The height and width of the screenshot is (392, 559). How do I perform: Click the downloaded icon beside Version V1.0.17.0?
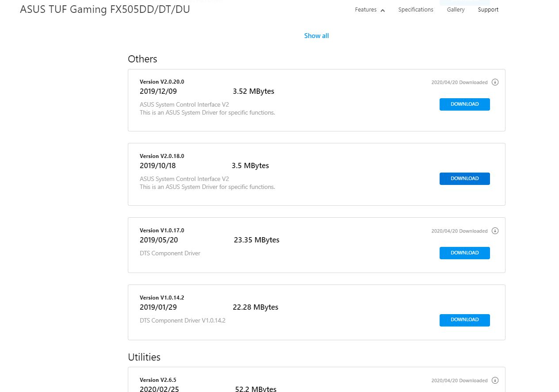(495, 231)
